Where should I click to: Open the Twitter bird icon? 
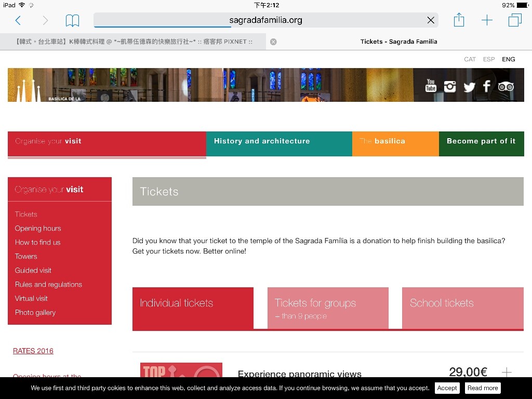pos(469,87)
